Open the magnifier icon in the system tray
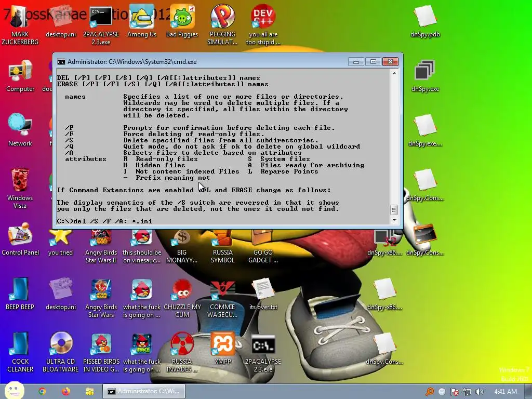 point(430,392)
